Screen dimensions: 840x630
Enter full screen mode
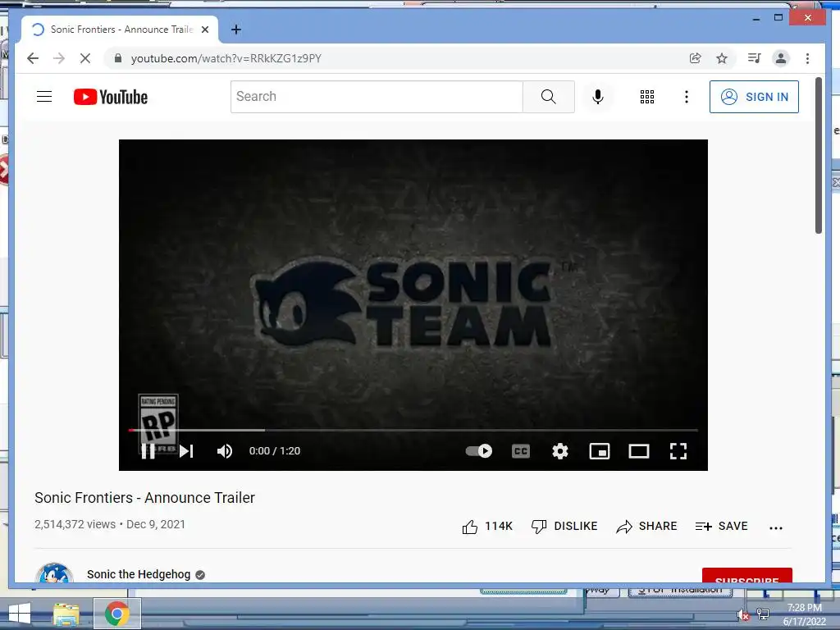pos(678,451)
